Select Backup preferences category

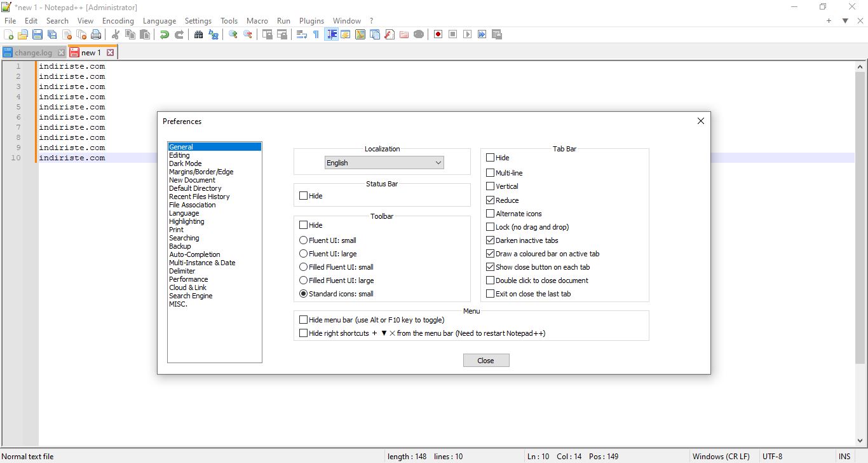[180, 246]
